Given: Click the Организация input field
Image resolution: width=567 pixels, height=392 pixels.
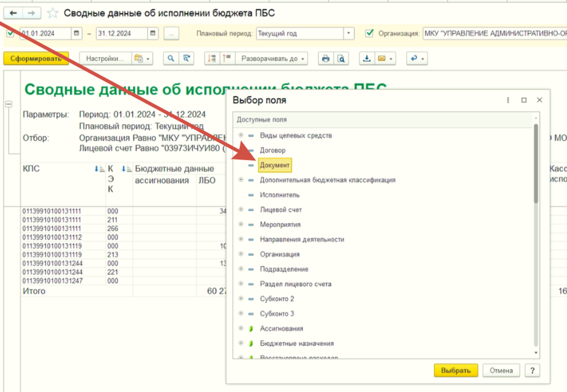Looking at the screenshot, I should (495, 33).
